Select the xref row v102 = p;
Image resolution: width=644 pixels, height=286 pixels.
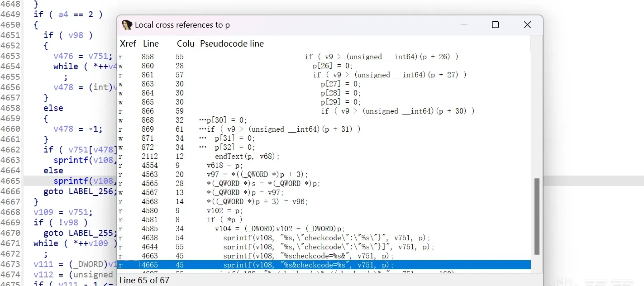[324, 210]
